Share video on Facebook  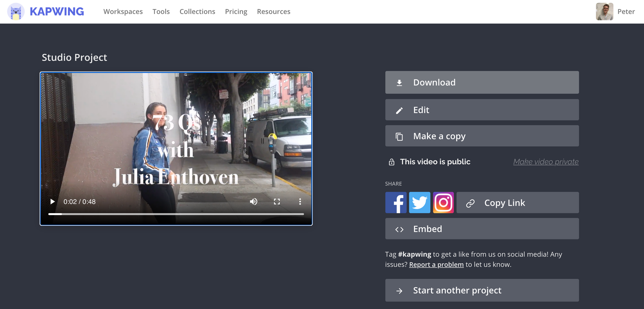pos(396,203)
